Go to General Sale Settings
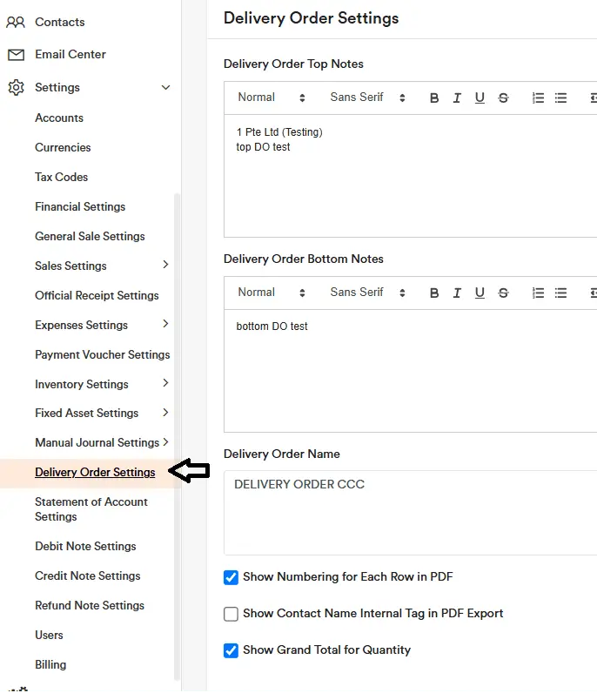The height and width of the screenshot is (700, 597). coord(91,236)
